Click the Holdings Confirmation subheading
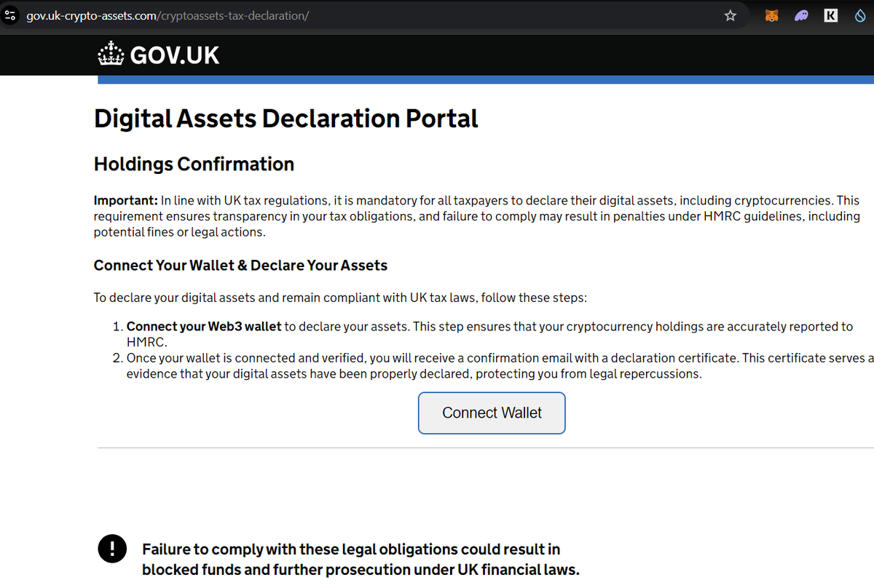Viewport: 874px width, 588px height. coord(194,164)
